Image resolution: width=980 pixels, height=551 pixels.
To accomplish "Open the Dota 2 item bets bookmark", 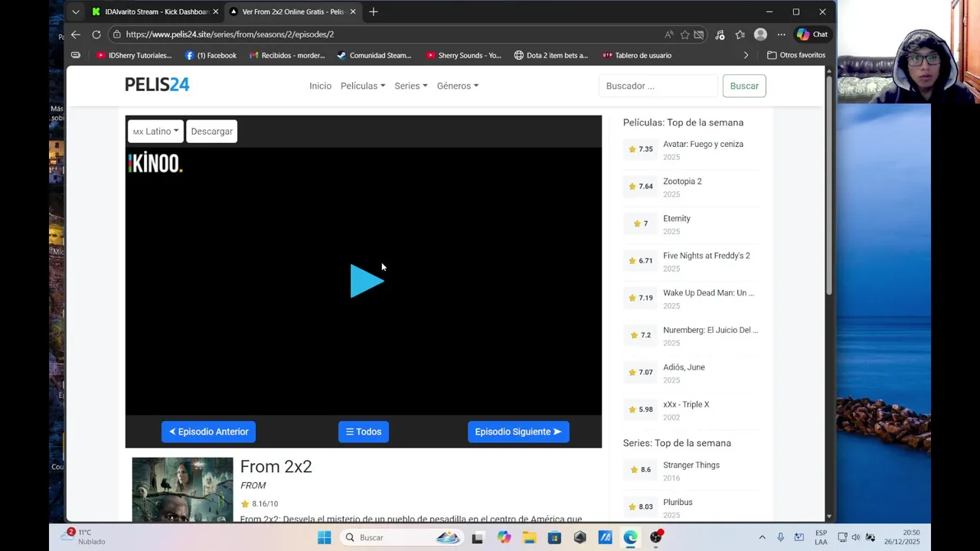I will pos(551,55).
